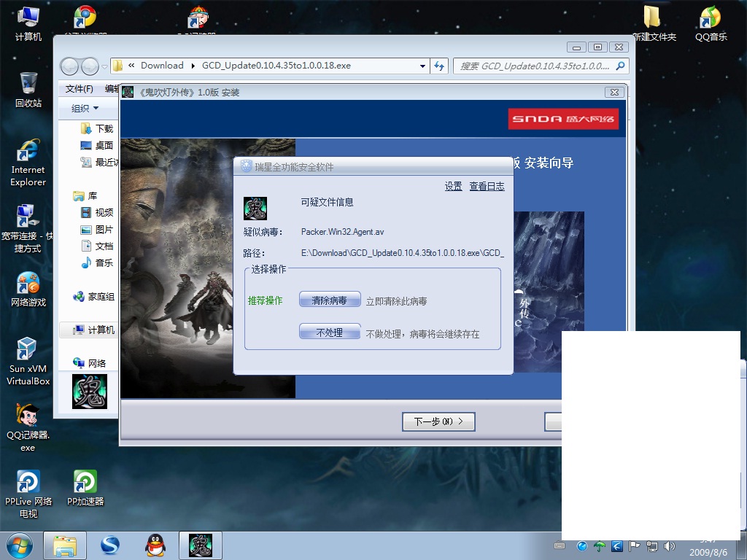Click the blue round tray icon
Image resolution: width=747 pixels, height=560 pixels.
(x=581, y=546)
